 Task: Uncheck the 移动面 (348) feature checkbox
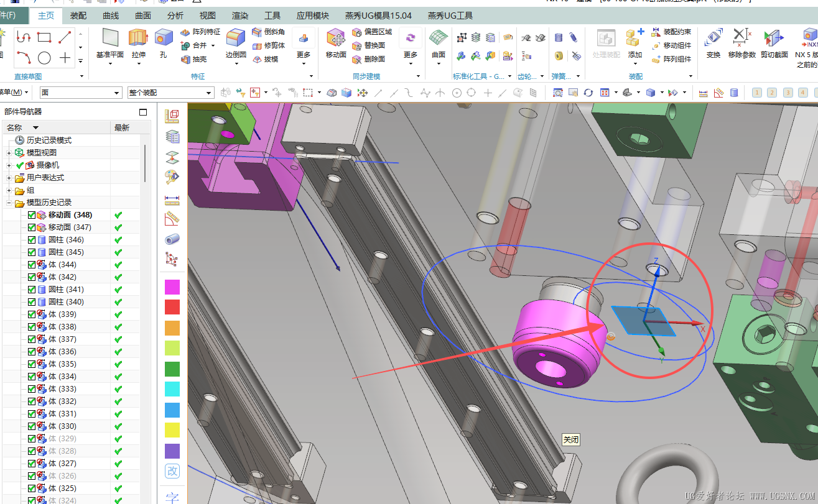pyautogui.click(x=32, y=215)
